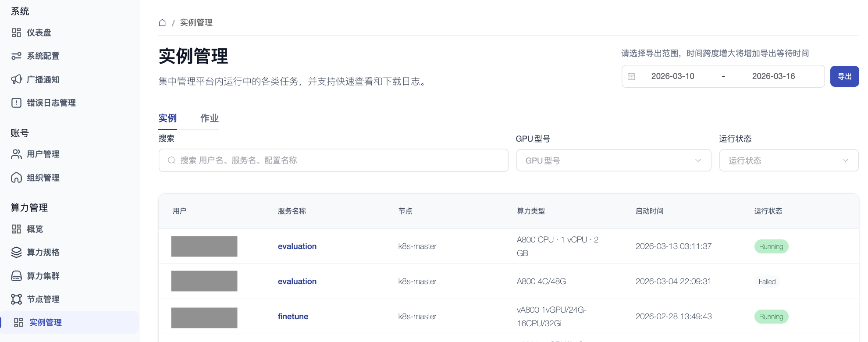Focus the 搜索 用户名 search field
The height and width of the screenshot is (342, 868).
[x=333, y=160]
